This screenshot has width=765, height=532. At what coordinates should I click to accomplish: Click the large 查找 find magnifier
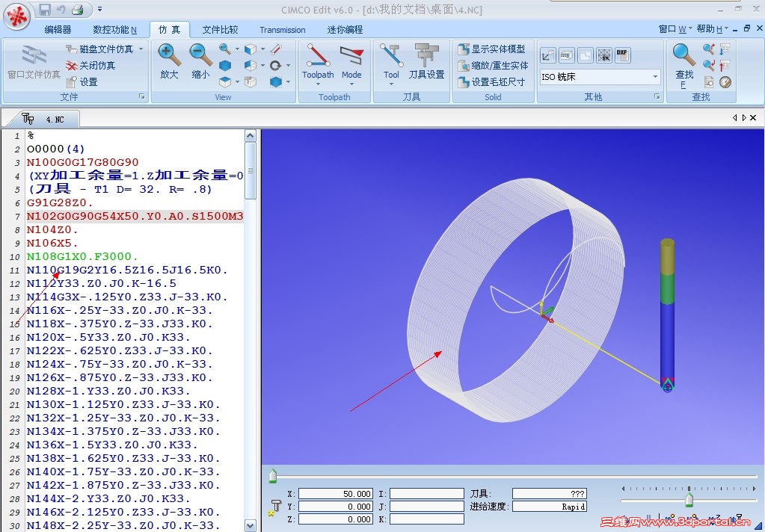point(684,55)
